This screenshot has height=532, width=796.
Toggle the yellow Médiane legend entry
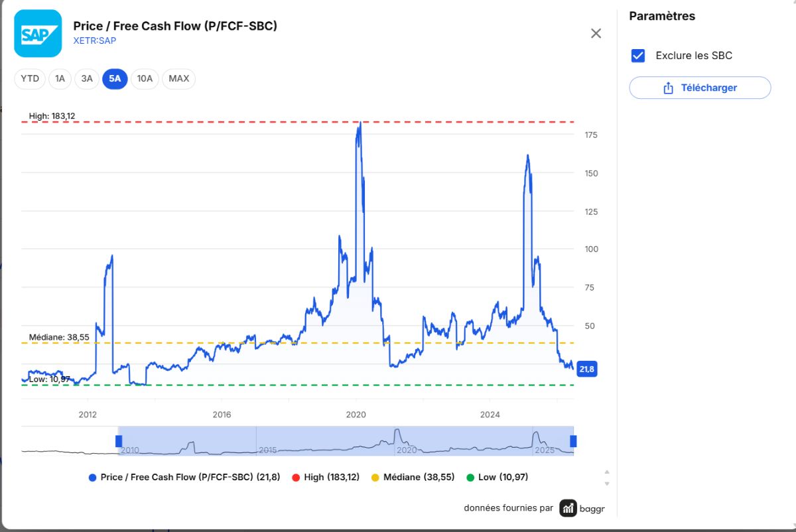click(413, 477)
